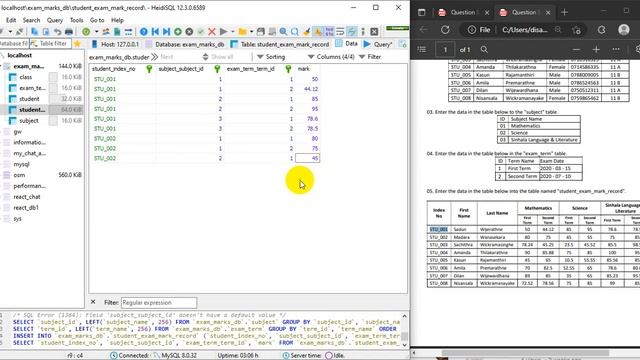The width and height of the screenshot is (640, 360).
Task: Open dropdown arrow next to folder icon
Action: click(x=251, y=31)
